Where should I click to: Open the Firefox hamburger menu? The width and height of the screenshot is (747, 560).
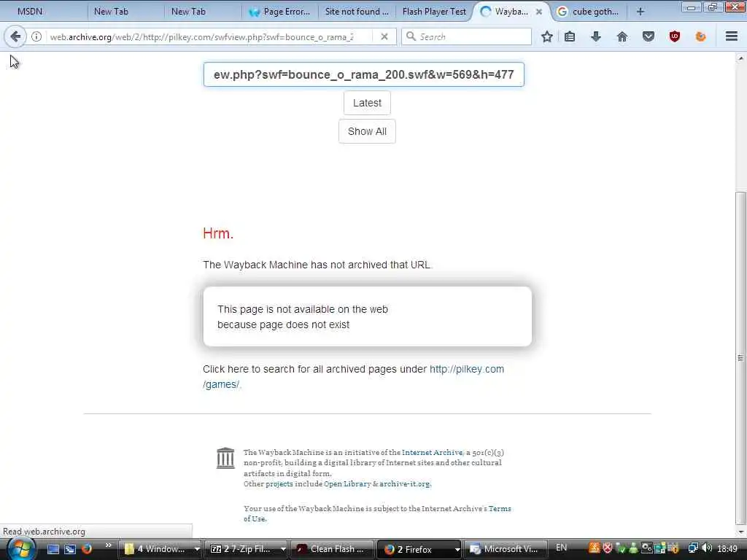[732, 36]
